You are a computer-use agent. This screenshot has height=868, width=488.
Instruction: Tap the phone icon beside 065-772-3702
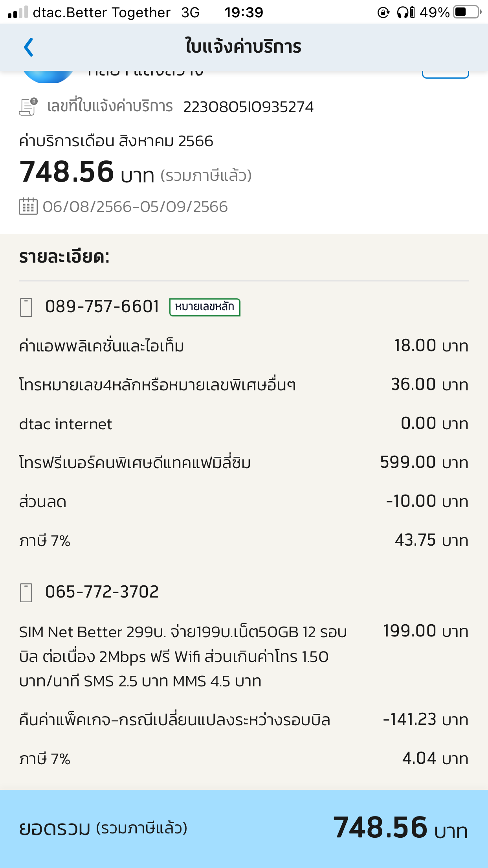[x=26, y=592]
